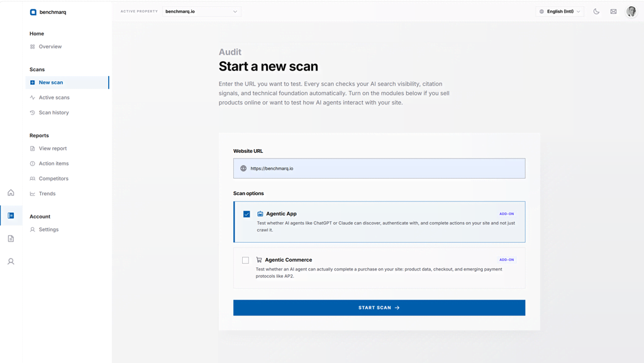The height and width of the screenshot is (363, 644).
Task: Toggle dark mode with the moon icon
Action: tap(596, 11)
